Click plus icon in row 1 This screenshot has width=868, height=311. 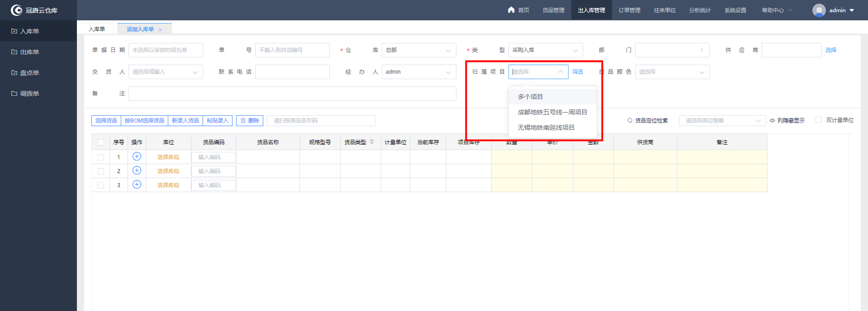pyautogui.click(x=137, y=156)
